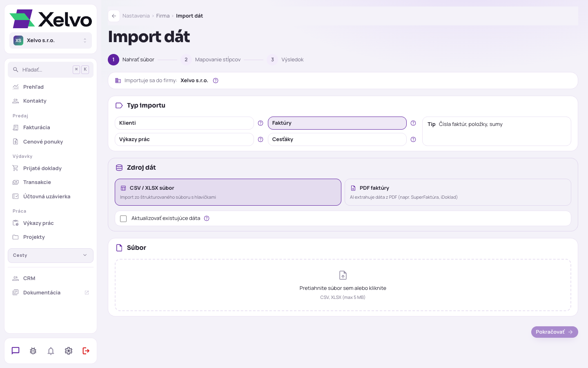Open the notifications bell icon
The image size is (588, 368).
pyautogui.click(x=51, y=351)
